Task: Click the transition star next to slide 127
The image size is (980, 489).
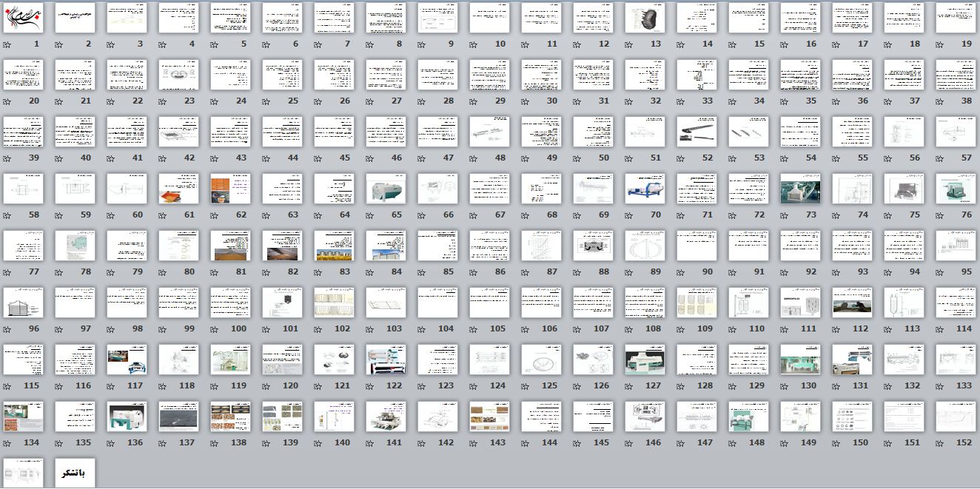Action: click(x=628, y=386)
